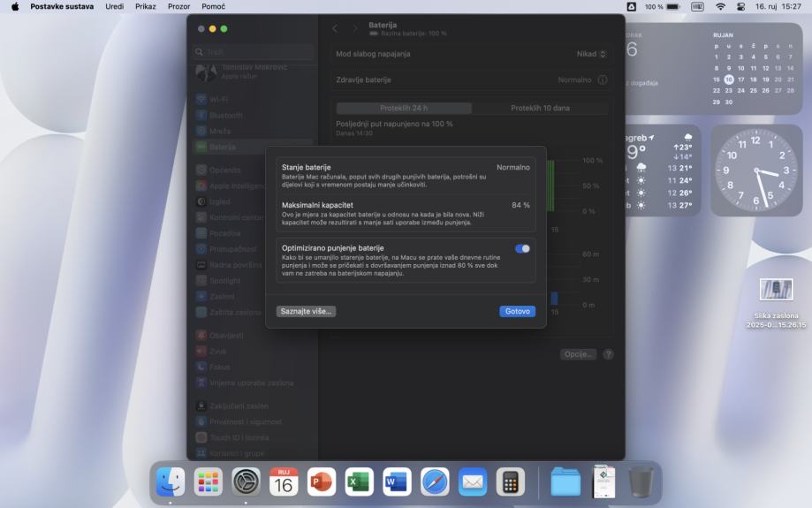Viewport: 812px width, 508px height.
Task: Click the Gotovo button in battery dialog
Action: point(517,311)
